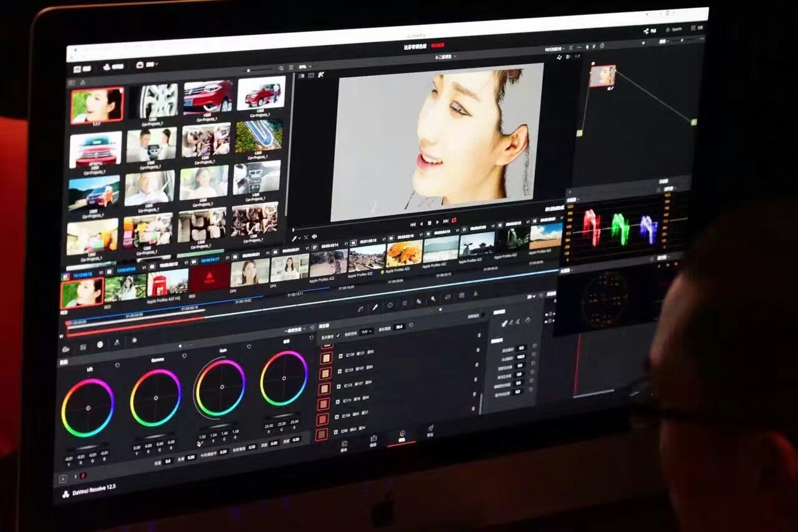Reset the Gain color wheel
This screenshot has width=798, height=532.
249,348
